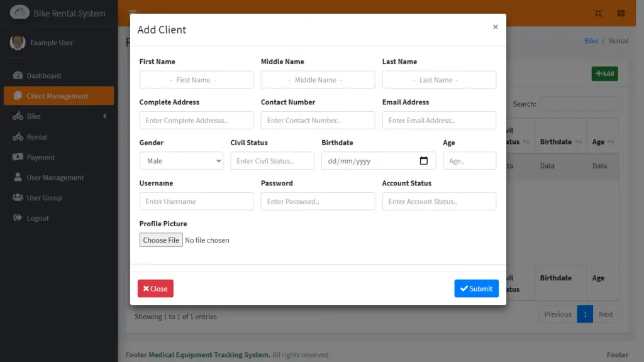Image resolution: width=644 pixels, height=362 pixels.
Task: Open the Rental section icon
Action: 18,136
